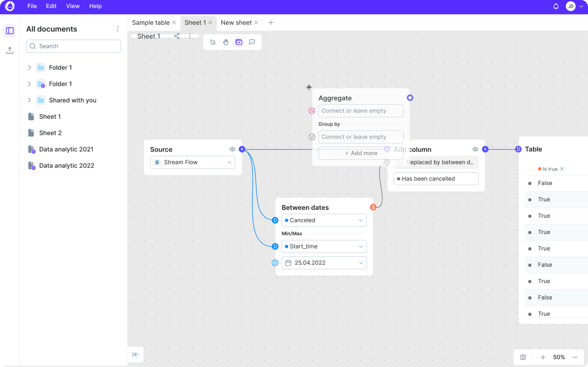
Task: Toggle the Source node eye visibility
Action: coord(232,149)
